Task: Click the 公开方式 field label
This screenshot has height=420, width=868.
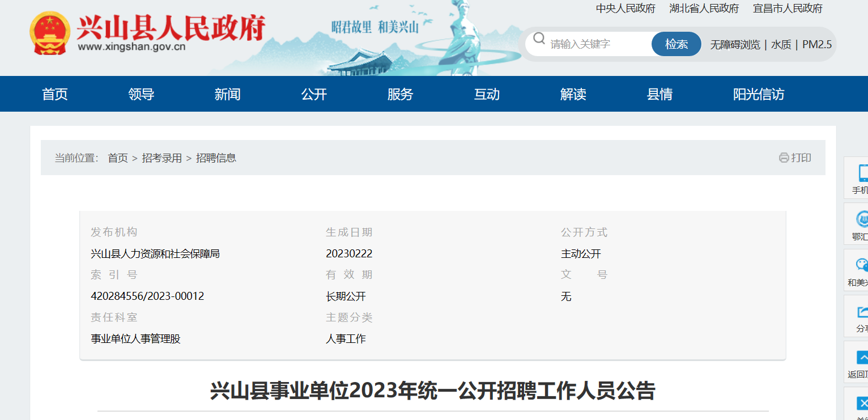Action: coord(584,232)
